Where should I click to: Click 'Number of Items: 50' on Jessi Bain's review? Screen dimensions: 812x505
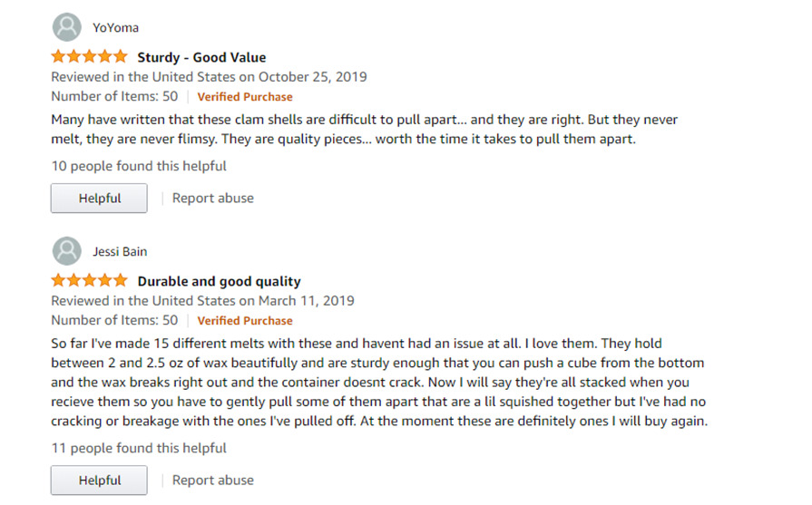(114, 320)
